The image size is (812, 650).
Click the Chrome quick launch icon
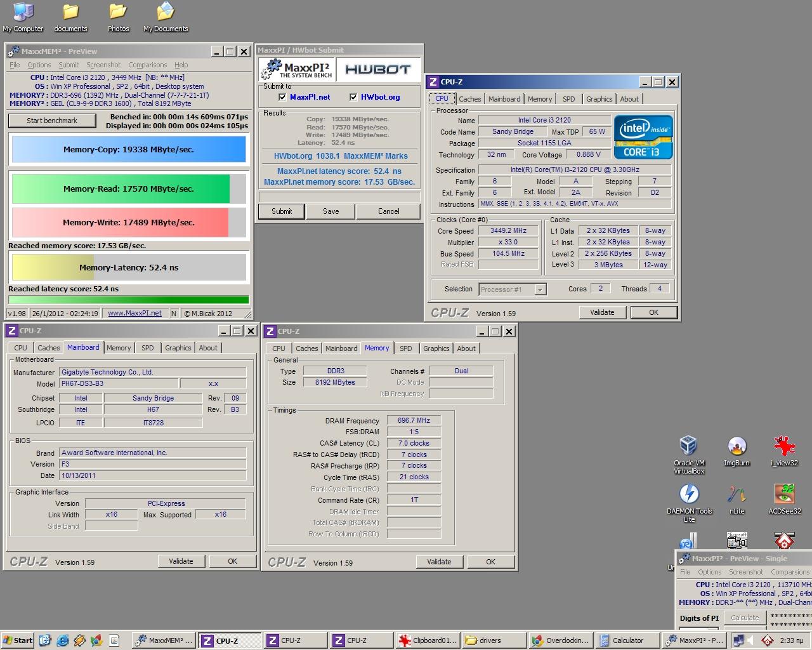[96, 640]
